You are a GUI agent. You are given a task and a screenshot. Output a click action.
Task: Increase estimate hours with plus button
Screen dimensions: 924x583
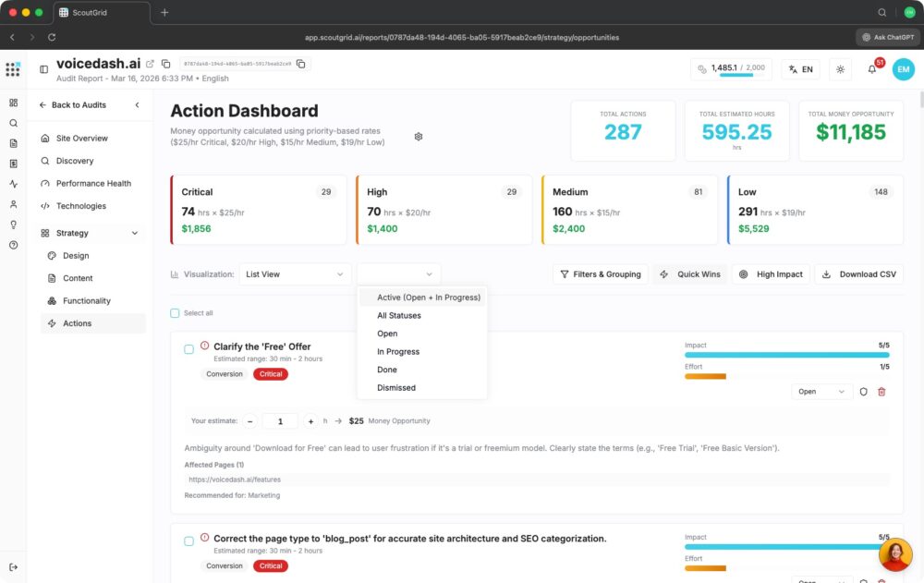click(x=310, y=421)
